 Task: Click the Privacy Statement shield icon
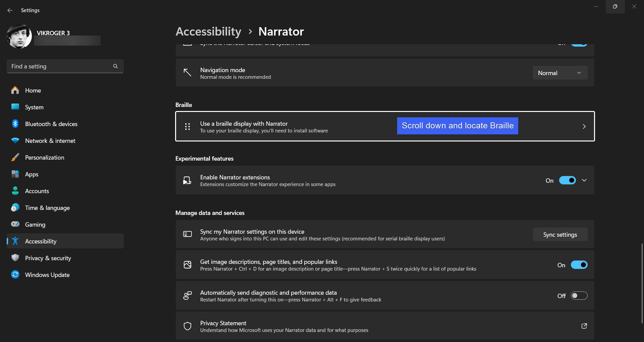coord(187,326)
